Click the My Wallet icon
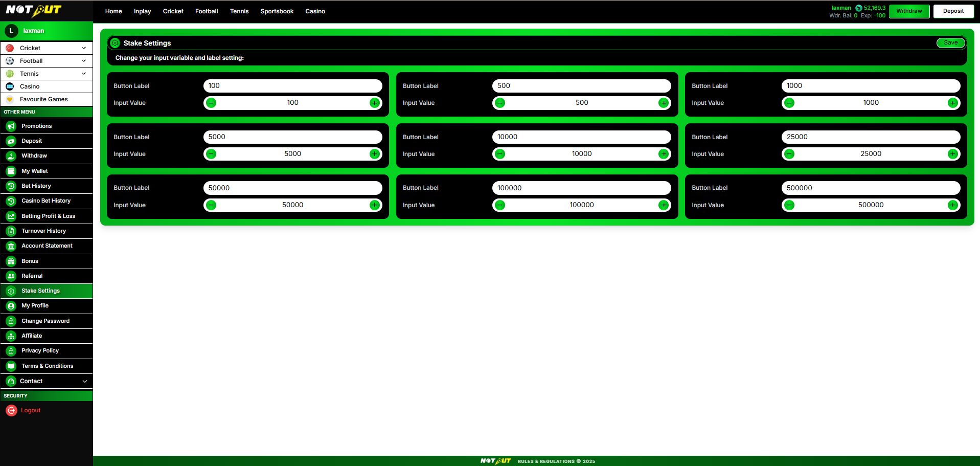The height and width of the screenshot is (466, 980). click(11, 171)
